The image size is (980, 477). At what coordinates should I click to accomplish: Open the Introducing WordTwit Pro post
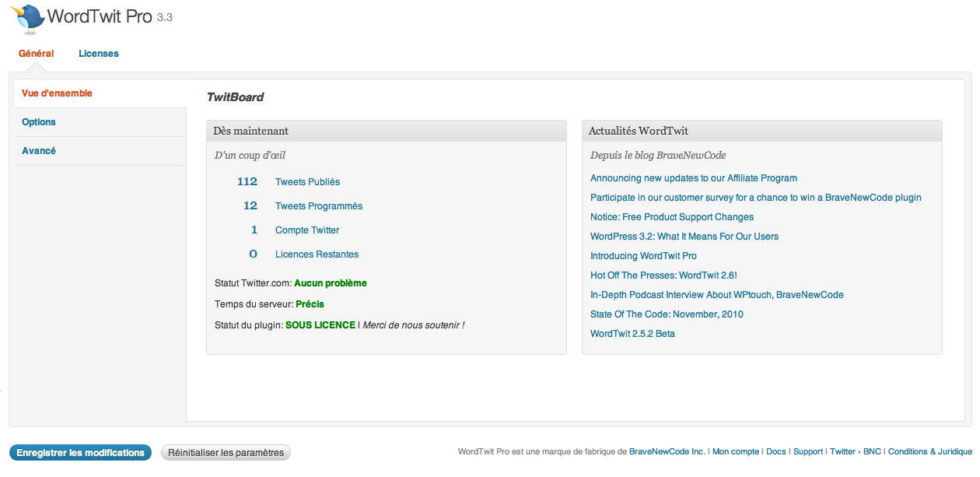(643, 256)
